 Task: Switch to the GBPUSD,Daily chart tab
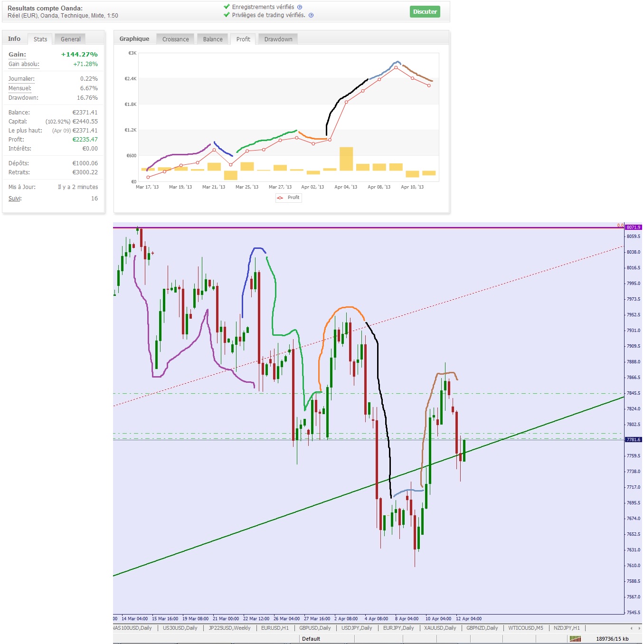[315, 628]
